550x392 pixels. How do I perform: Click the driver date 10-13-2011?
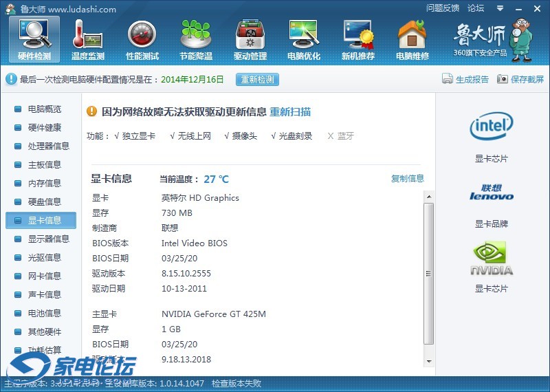pos(184,288)
